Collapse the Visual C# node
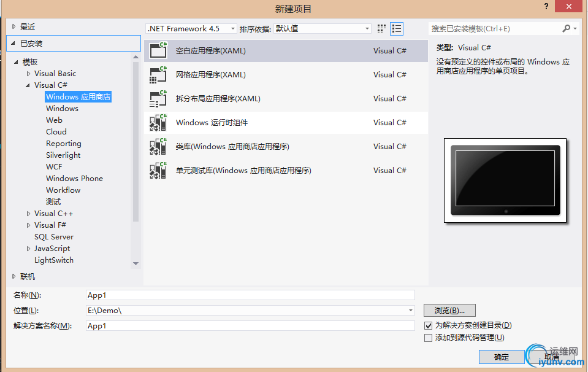The height and width of the screenshot is (372, 588). tap(28, 85)
